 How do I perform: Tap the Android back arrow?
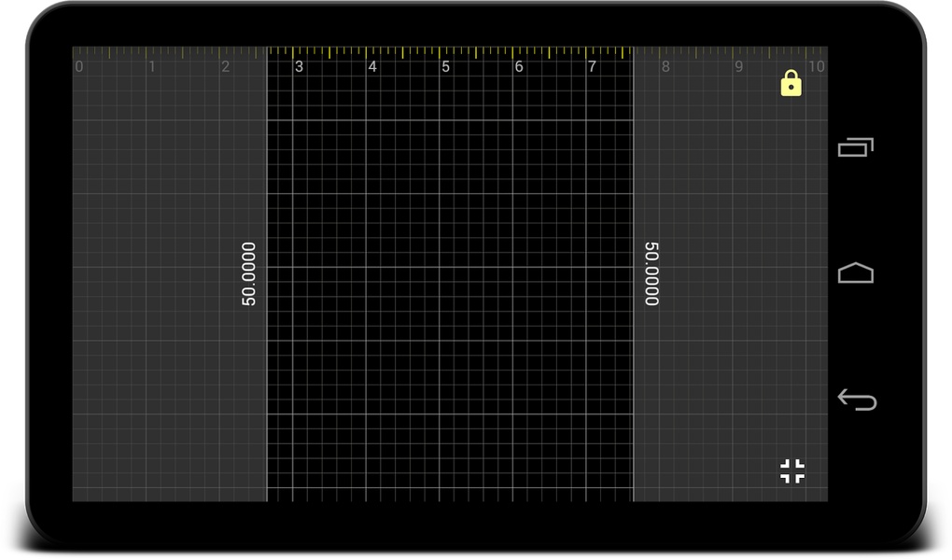[x=857, y=399]
